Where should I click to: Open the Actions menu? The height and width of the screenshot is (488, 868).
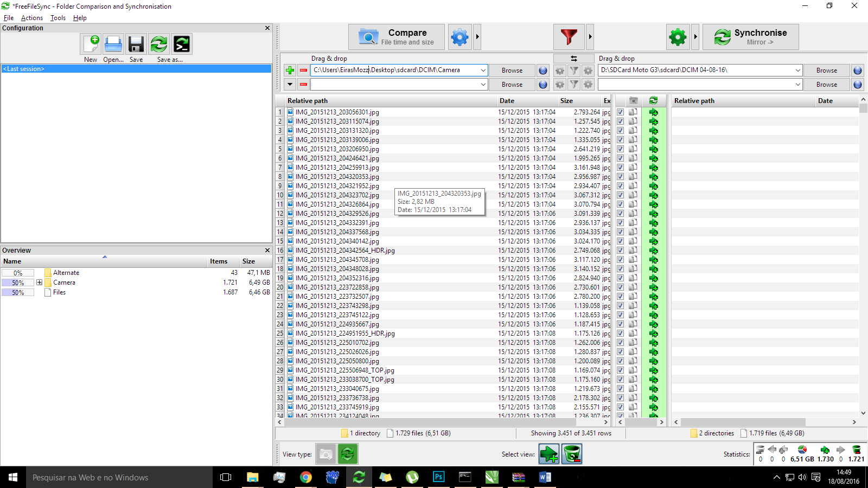tap(32, 18)
